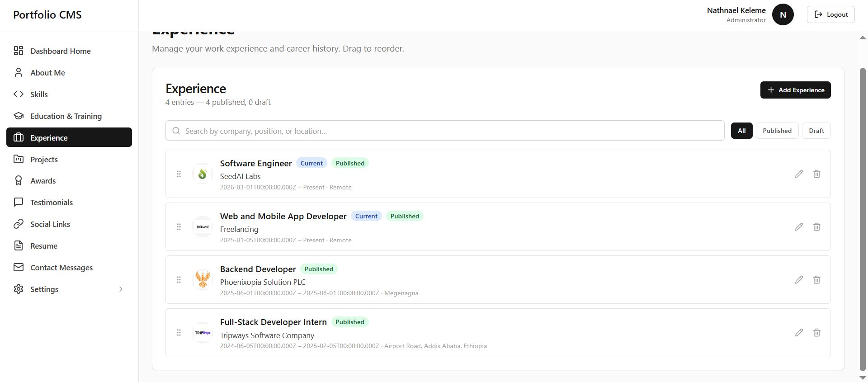868x382 pixels.
Task: Expand the Settings submenu chevron
Action: click(121, 289)
